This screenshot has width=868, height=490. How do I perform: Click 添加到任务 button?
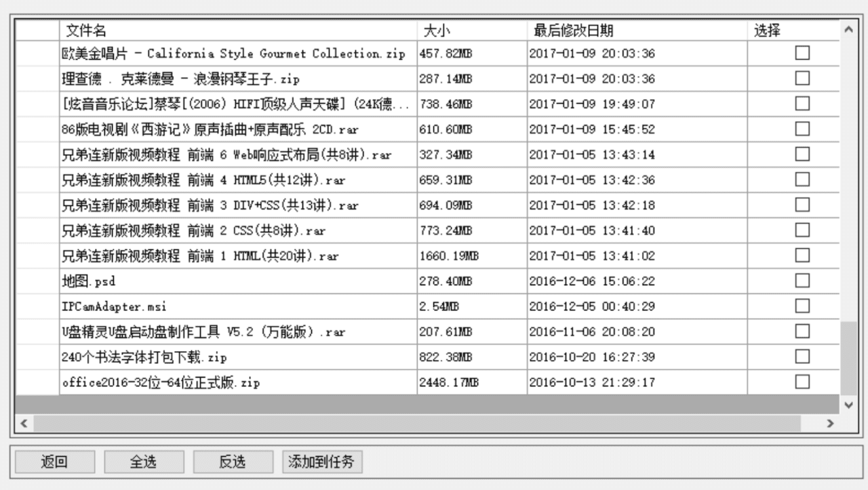[321, 462]
